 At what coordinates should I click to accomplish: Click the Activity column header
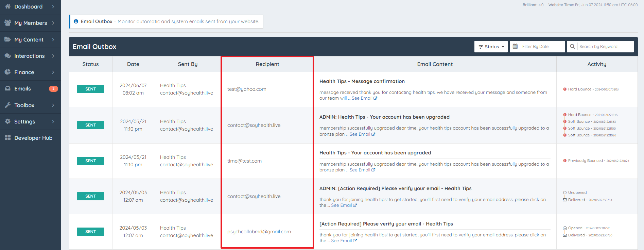click(x=597, y=64)
